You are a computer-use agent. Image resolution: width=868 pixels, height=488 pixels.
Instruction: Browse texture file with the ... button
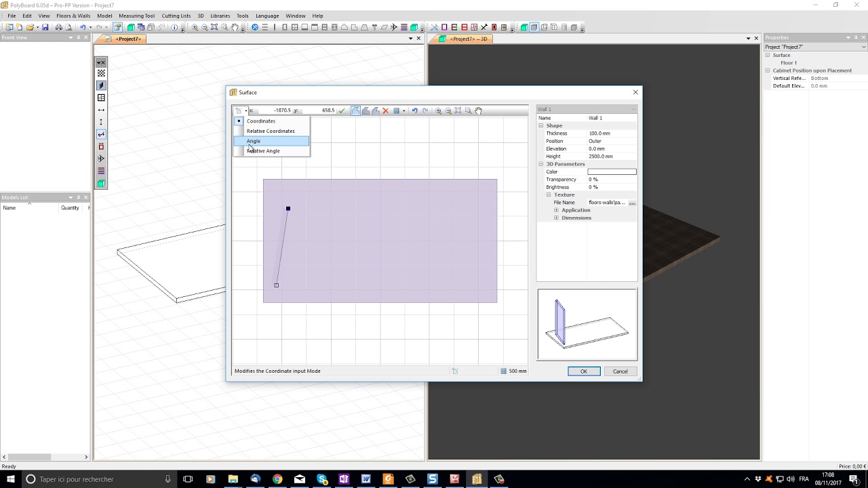point(633,203)
